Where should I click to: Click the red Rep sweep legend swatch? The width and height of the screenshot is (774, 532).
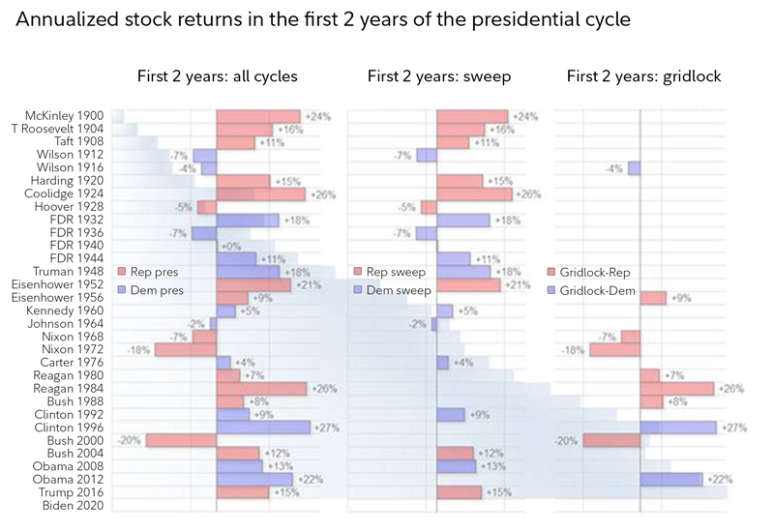[x=359, y=272]
